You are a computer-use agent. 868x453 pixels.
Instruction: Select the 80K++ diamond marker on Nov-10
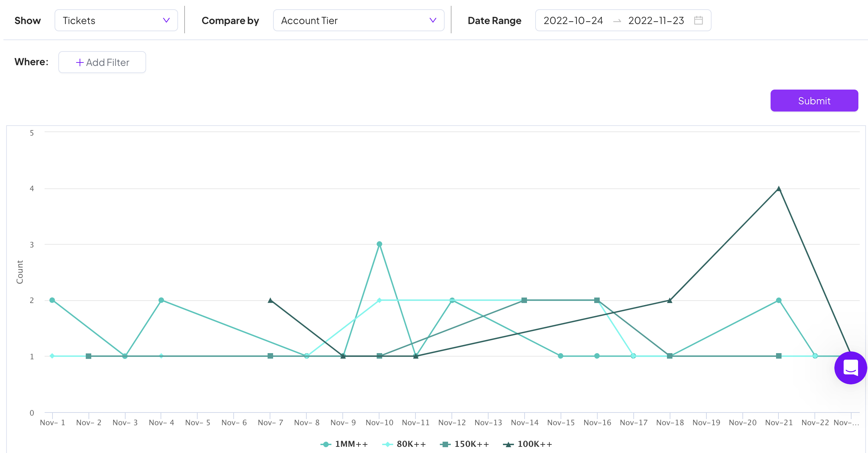pos(379,300)
